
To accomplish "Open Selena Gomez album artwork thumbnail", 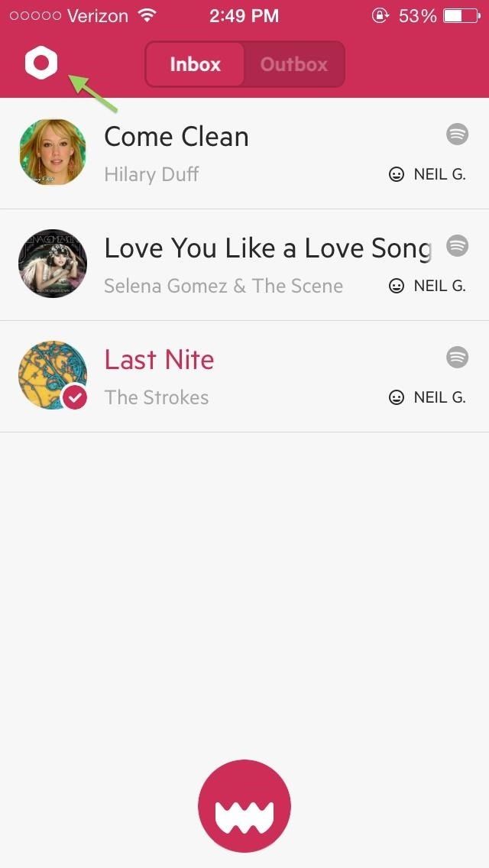I will pos(52,264).
